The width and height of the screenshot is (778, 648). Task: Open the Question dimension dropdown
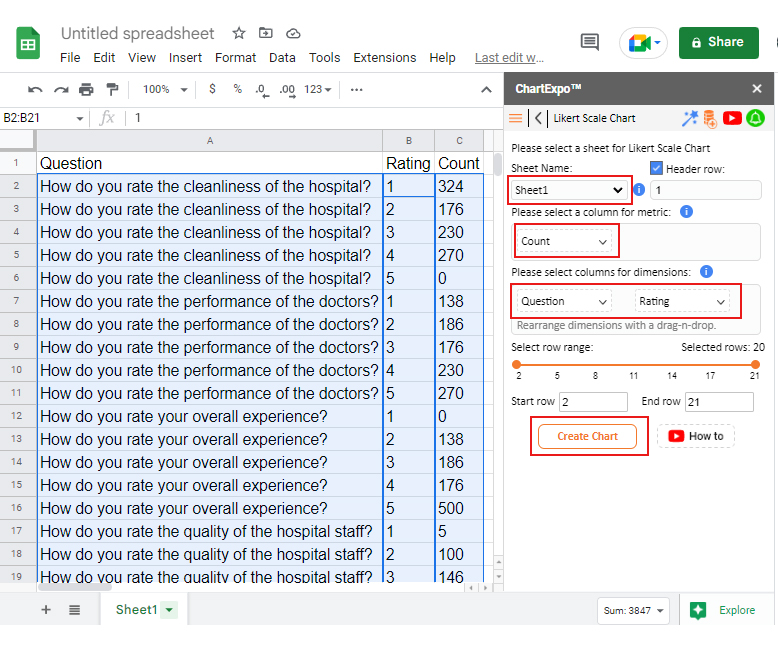[564, 302]
